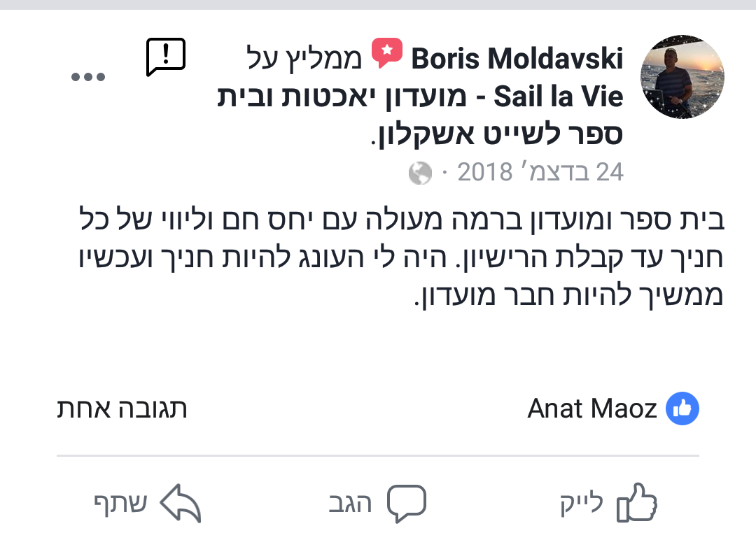Viewport: 756px width, 547px height.
Task: Tap the red recommendation star badge
Action: pos(386,54)
